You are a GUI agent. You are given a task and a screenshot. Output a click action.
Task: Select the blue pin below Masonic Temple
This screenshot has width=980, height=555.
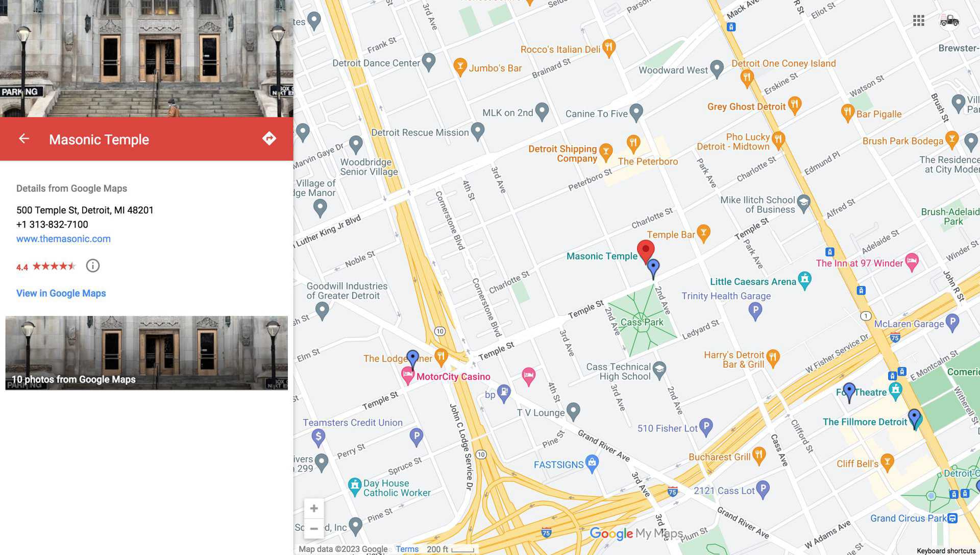(x=653, y=268)
